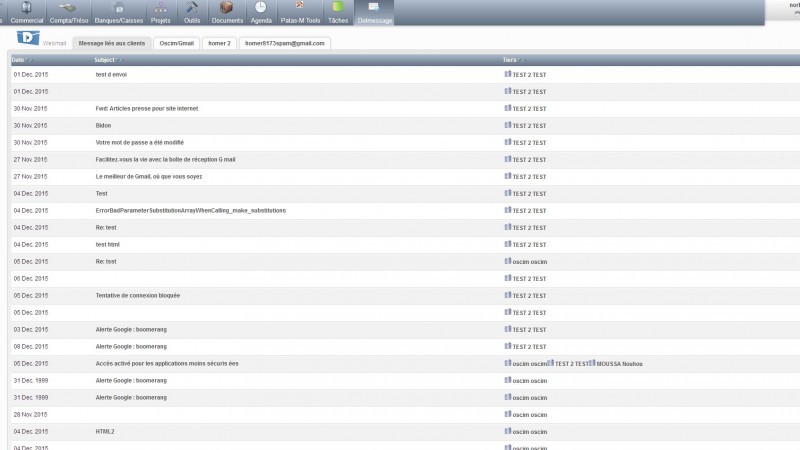The width and height of the screenshot is (800, 450).
Task: Click the company icon beside MOUSSA Nouhou
Action: click(x=592, y=363)
